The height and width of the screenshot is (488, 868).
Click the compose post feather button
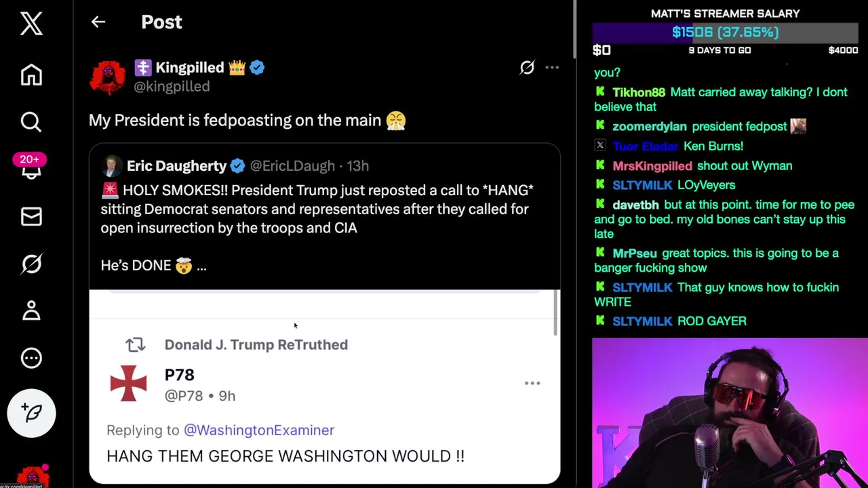(31, 413)
